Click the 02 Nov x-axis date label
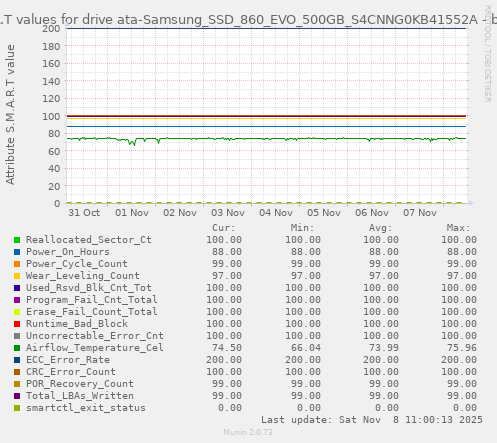 [180, 213]
